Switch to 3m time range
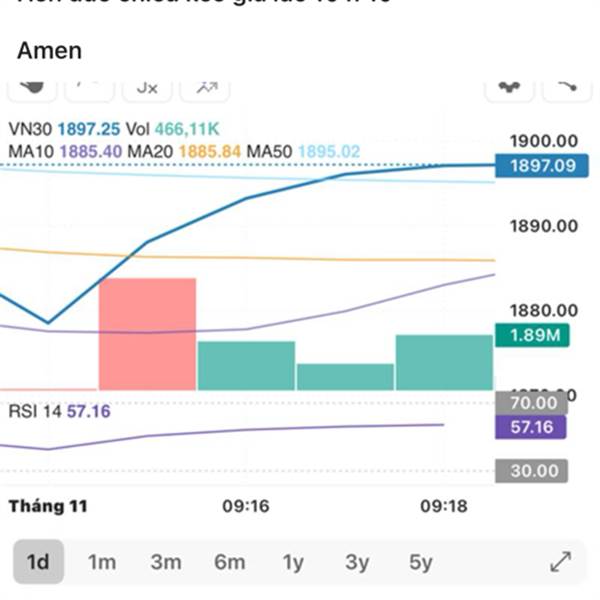 166,562
